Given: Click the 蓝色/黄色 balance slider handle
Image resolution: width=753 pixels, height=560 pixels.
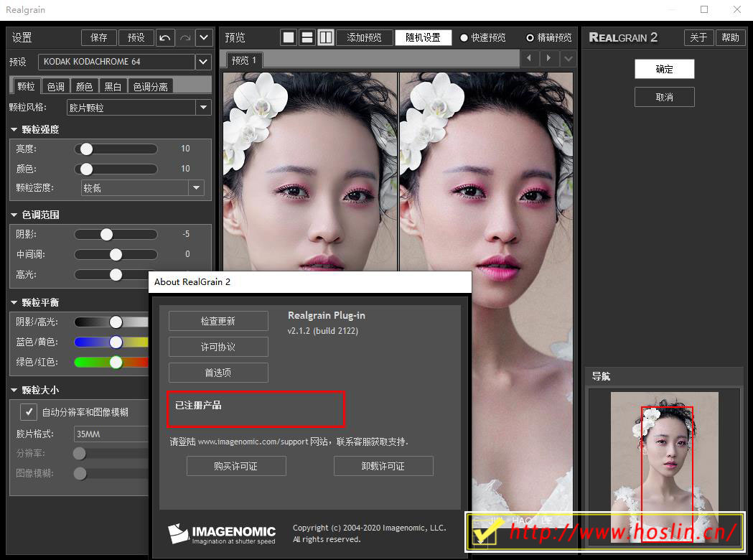Looking at the screenshot, I should point(116,342).
